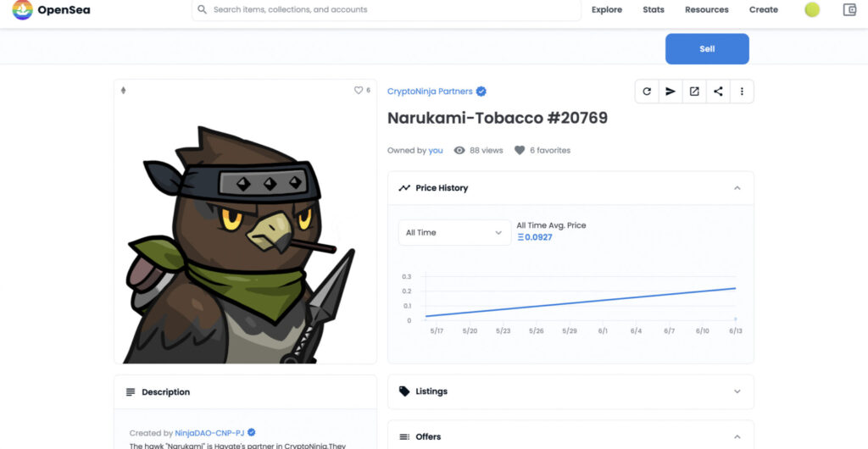Open the account avatar circle

point(812,9)
